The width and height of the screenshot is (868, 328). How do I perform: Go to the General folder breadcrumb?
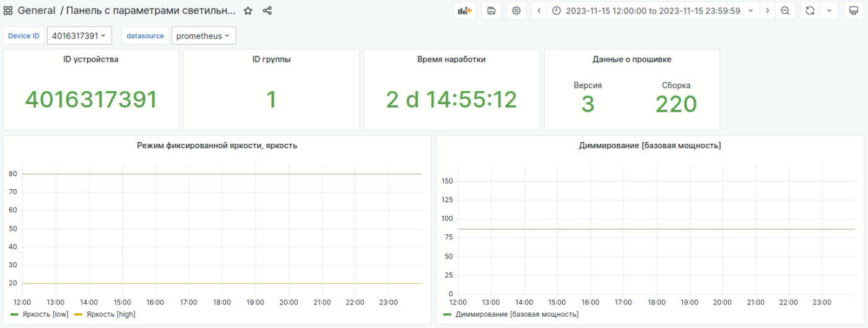[36, 11]
